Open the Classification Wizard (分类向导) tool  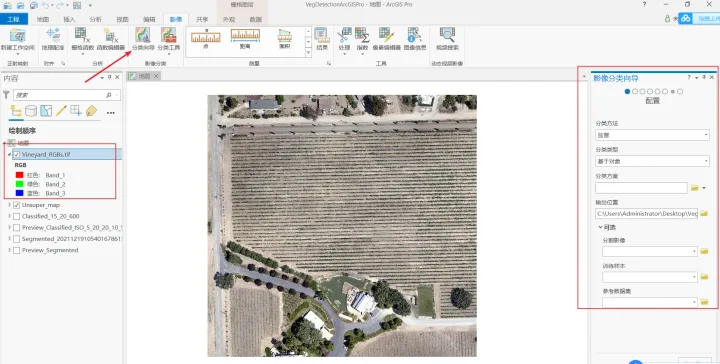click(x=143, y=39)
